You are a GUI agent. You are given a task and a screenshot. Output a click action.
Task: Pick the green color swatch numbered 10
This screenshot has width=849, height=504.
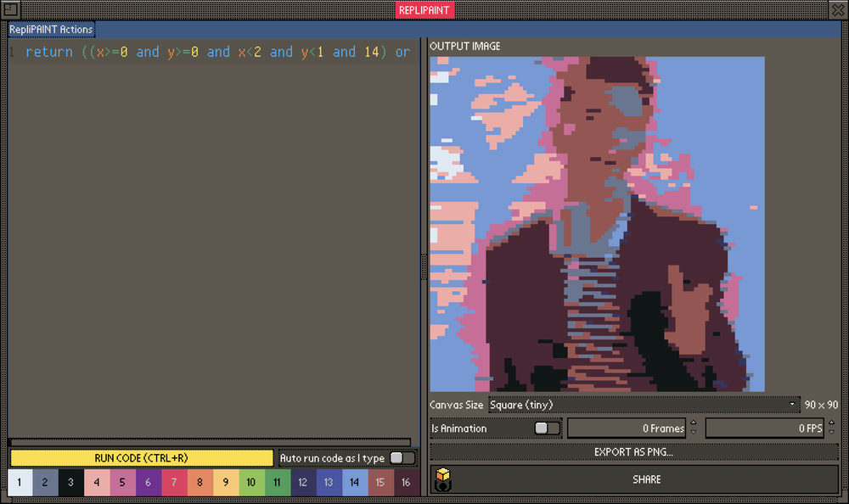pos(251,482)
